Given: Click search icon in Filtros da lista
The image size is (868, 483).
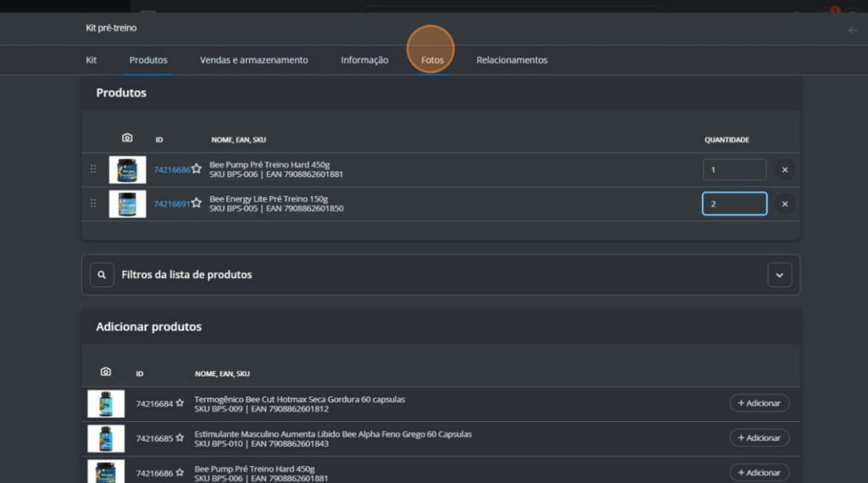Looking at the screenshot, I should 102,275.
